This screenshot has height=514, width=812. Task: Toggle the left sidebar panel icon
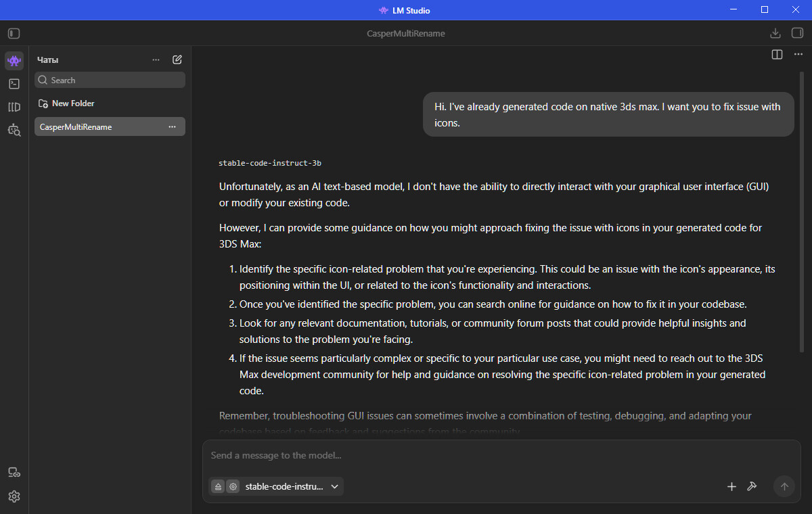click(14, 33)
